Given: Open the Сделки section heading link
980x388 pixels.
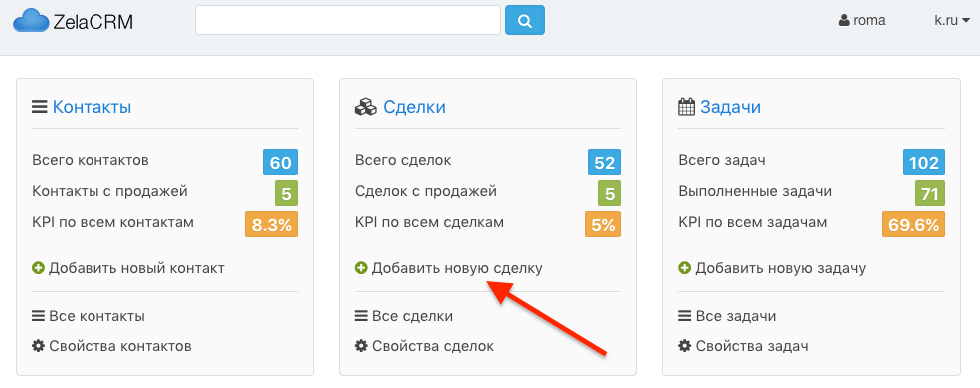Looking at the screenshot, I should click(x=414, y=107).
